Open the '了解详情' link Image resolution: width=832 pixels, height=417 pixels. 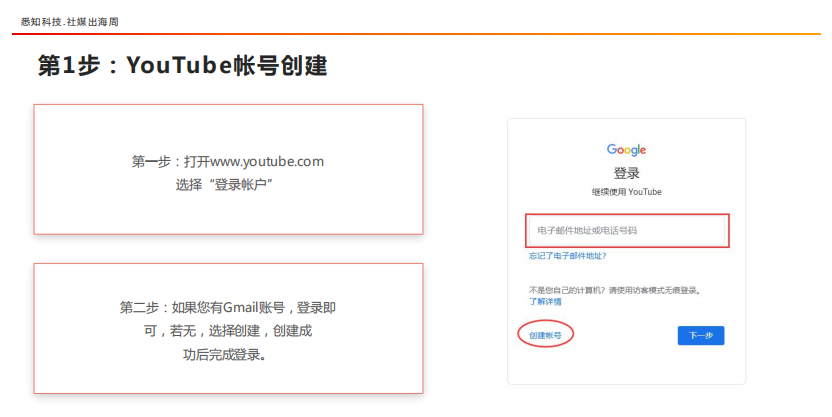(545, 301)
